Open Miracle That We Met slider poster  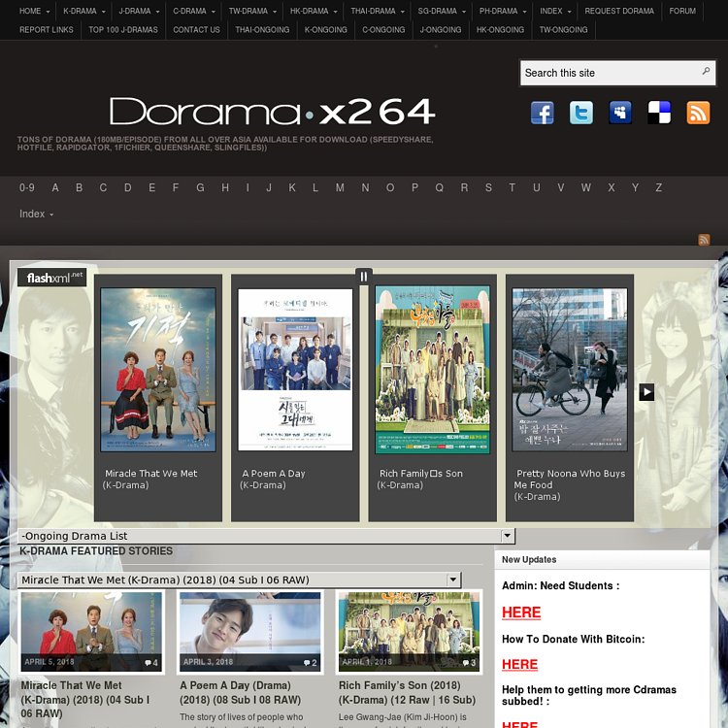coord(158,369)
